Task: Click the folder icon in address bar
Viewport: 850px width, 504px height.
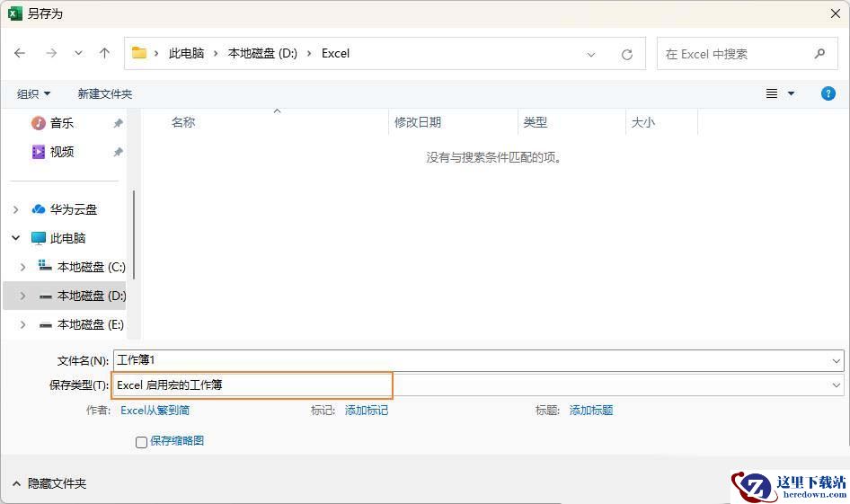Action: (x=139, y=53)
